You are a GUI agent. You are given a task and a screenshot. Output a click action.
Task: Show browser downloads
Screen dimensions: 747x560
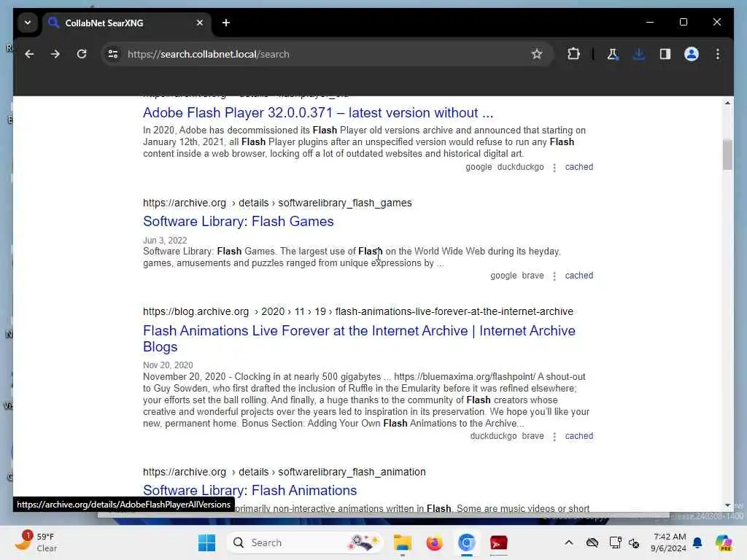(x=639, y=54)
